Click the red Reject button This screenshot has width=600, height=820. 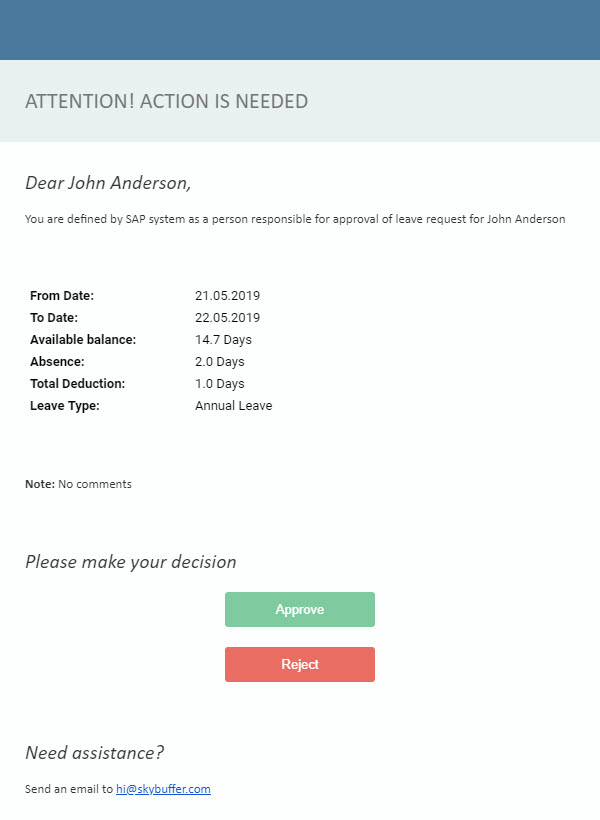[x=300, y=664]
